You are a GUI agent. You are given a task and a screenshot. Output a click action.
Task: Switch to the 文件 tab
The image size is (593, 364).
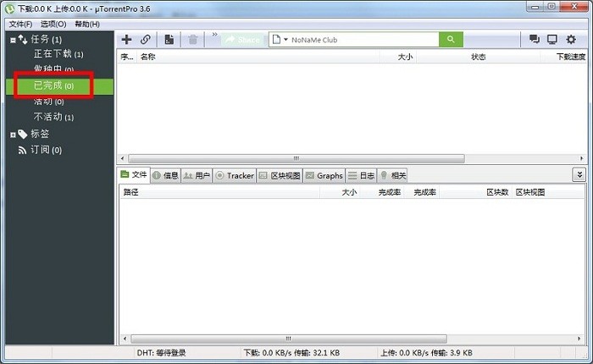(134, 174)
